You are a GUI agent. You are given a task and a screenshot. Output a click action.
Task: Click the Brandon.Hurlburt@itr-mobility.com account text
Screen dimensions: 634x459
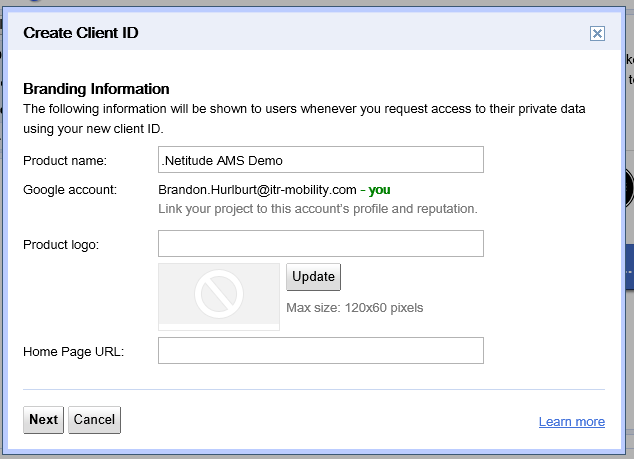click(x=257, y=190)
